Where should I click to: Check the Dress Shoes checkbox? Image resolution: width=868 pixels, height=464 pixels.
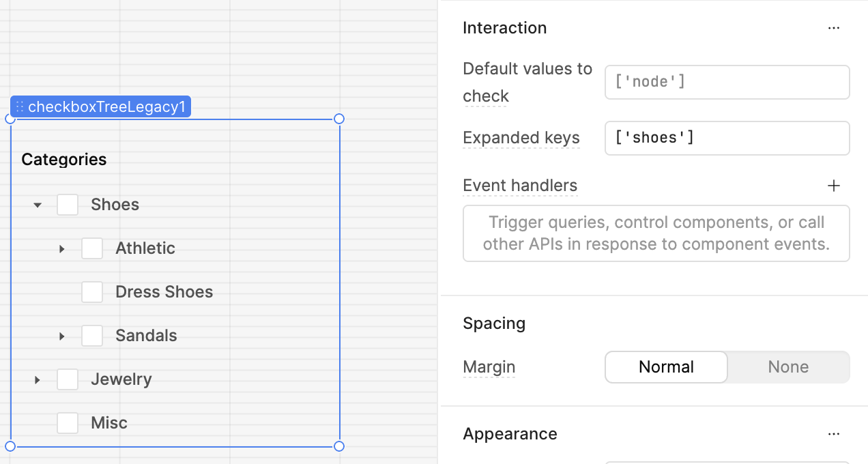click(x=92, y=291)
